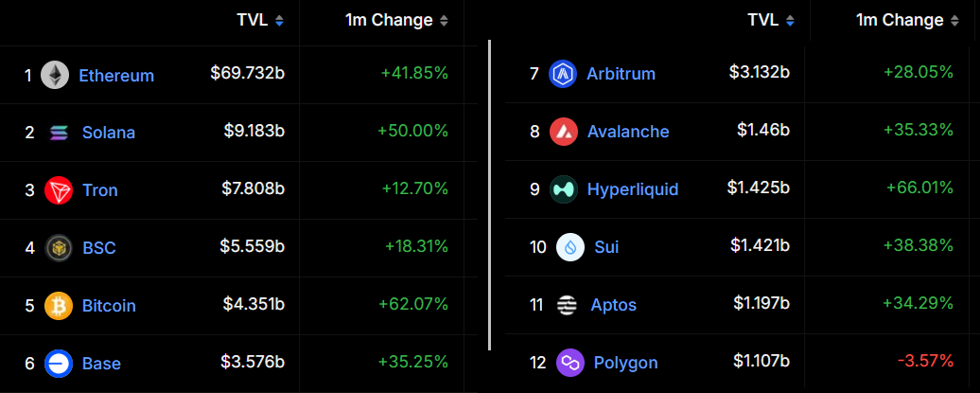Click the BSC chain logo icon
The image size is (980, 393).
pyautogui.click(x=59, y=248)
